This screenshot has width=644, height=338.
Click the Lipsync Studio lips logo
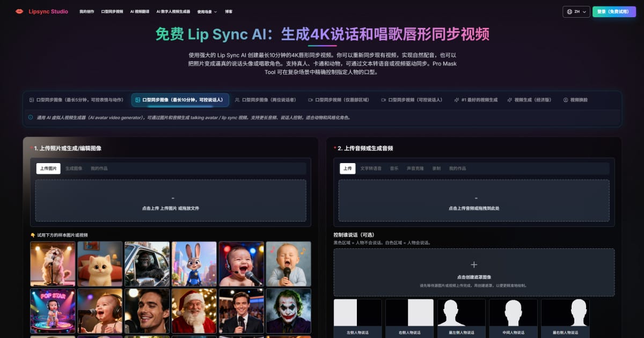[x=19, y=11]
